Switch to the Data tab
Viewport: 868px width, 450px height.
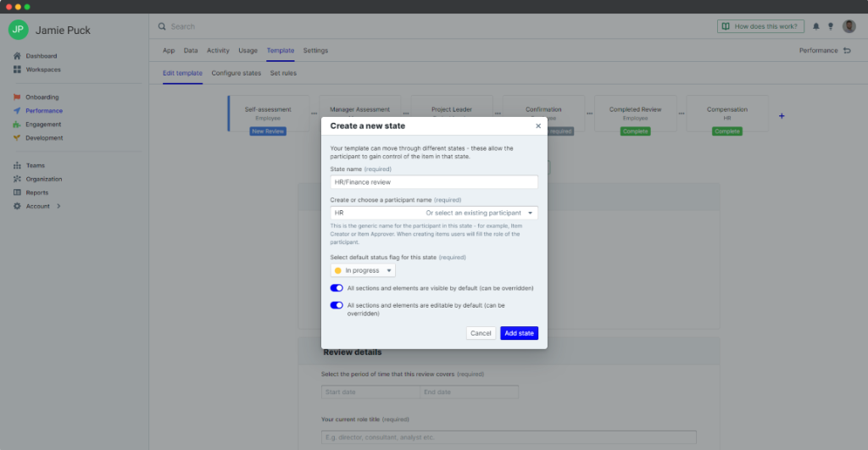191,50
